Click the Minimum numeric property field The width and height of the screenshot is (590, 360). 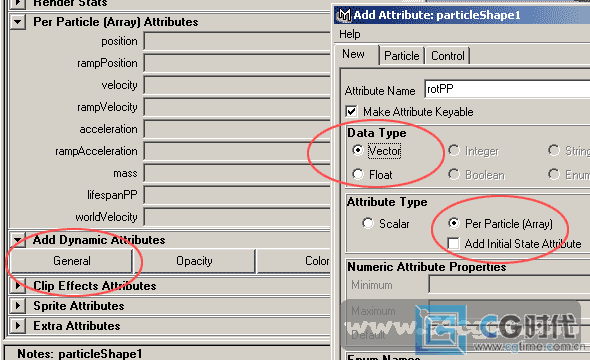tap(509, 284)
